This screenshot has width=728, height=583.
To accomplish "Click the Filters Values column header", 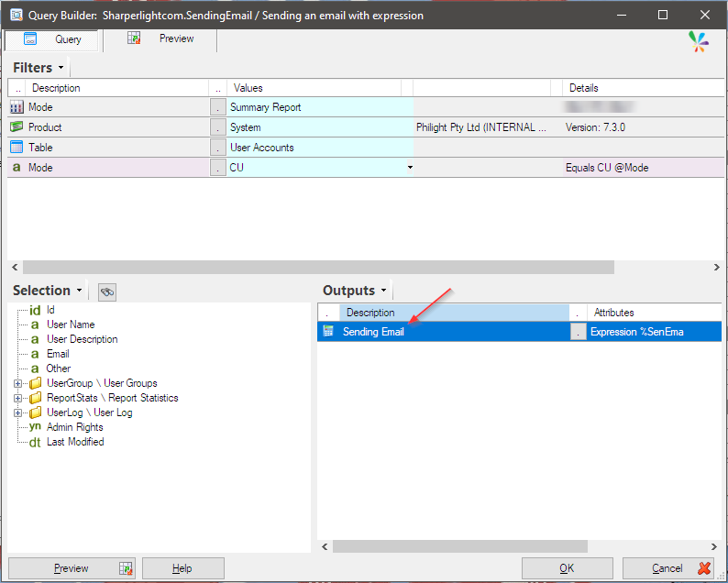I will click(x=314, y=88).
